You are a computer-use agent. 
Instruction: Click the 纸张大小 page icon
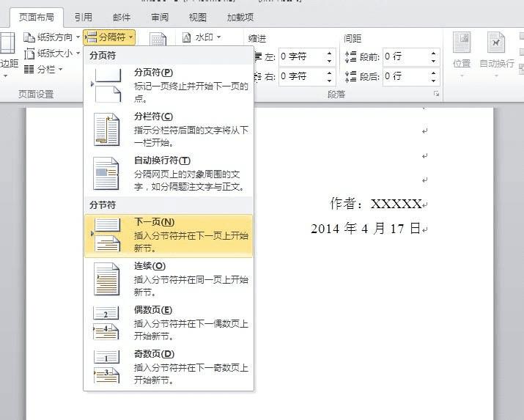pos(29,53)
